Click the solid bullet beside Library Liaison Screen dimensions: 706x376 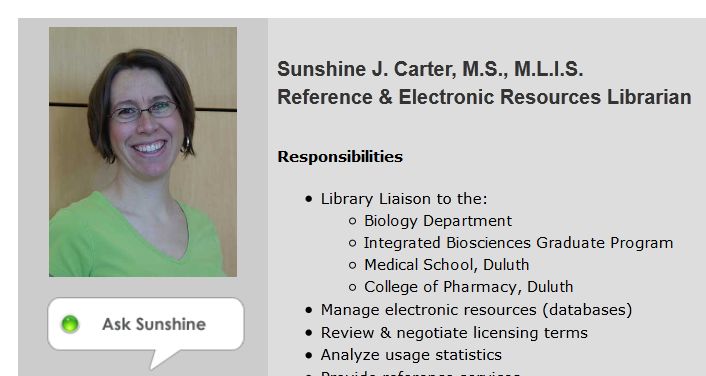(308, 199)
